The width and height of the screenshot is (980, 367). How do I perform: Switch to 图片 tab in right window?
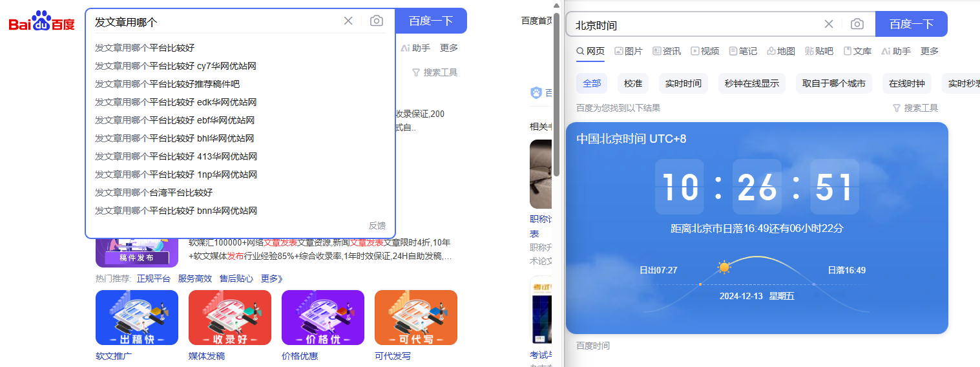[x=629, y=51]
